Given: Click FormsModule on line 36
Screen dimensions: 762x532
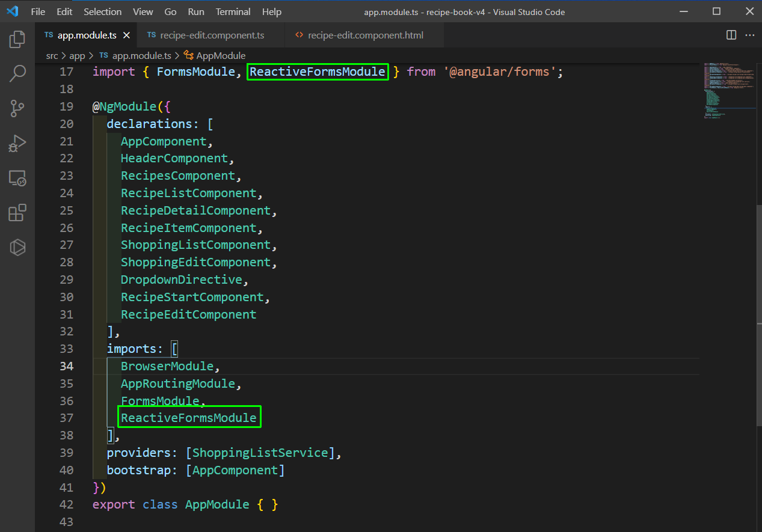Looking at the screenshot, I should (160, 401).
